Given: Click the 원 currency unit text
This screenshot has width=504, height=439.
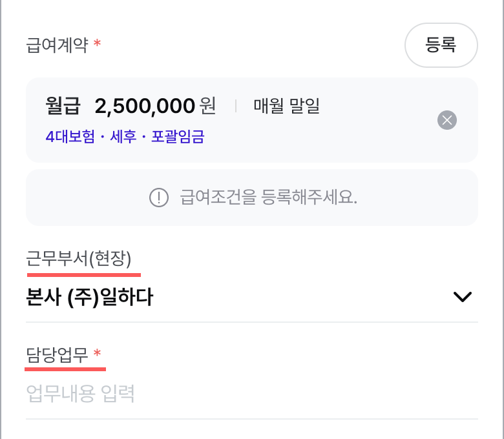Looking at the screenshot, I should (x=207, y=106).
